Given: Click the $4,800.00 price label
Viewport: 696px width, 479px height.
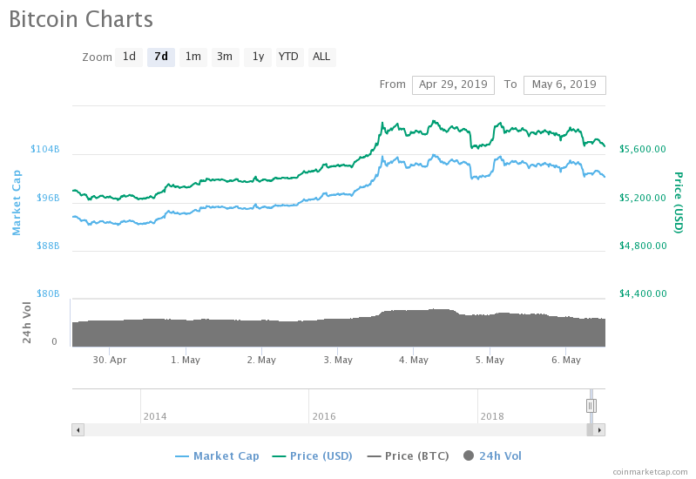Looking at the screenshot, I should click(643, 245).
